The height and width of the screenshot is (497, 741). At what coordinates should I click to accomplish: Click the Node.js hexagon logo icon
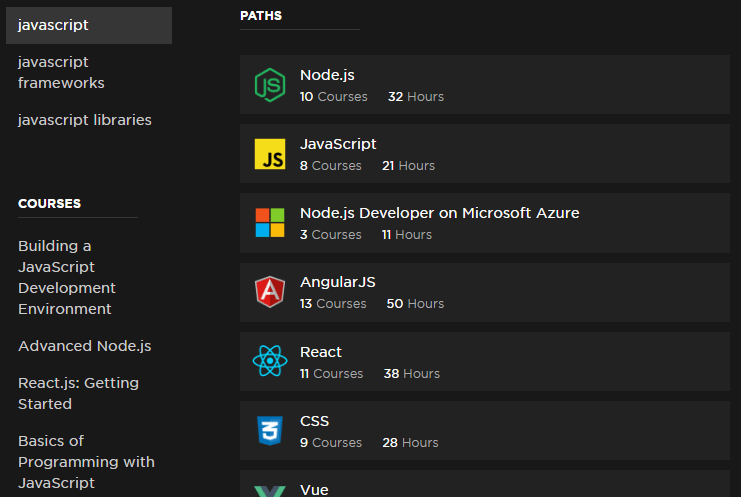point(270,85)
